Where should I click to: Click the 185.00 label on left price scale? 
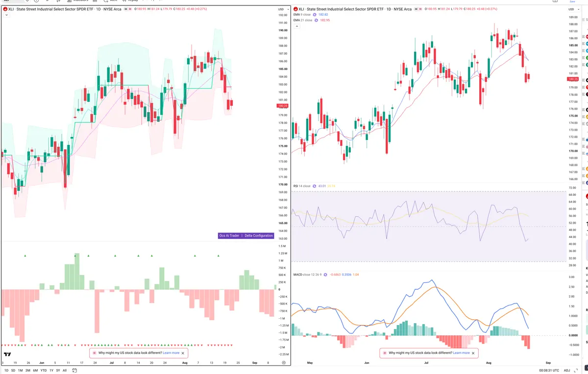click(x=283, y=69)
